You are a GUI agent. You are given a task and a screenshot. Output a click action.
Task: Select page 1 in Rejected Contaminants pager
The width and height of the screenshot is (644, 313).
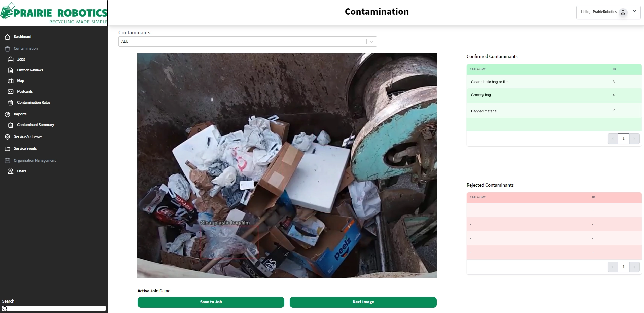(623, 267)
